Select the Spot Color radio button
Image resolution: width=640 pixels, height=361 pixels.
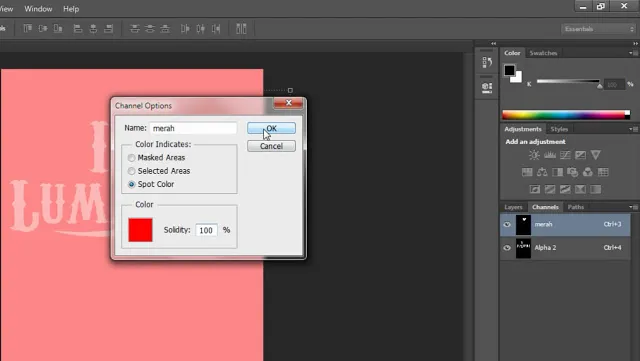pos(131,184)
